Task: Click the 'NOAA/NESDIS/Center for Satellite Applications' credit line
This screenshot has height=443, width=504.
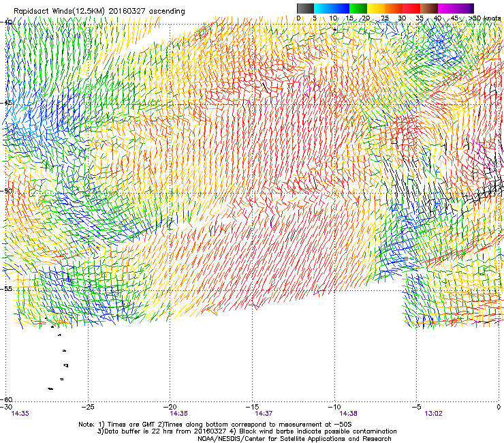Action: point(294,439)
